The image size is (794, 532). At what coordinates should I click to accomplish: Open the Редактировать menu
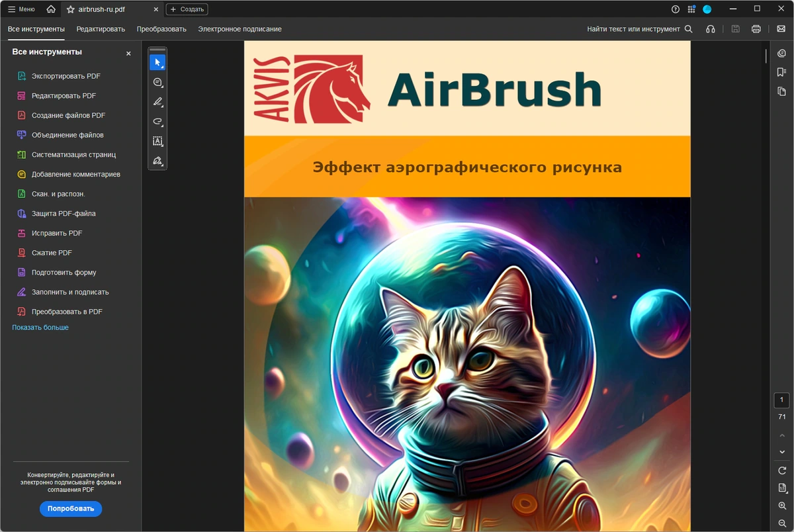pos(101,29)
